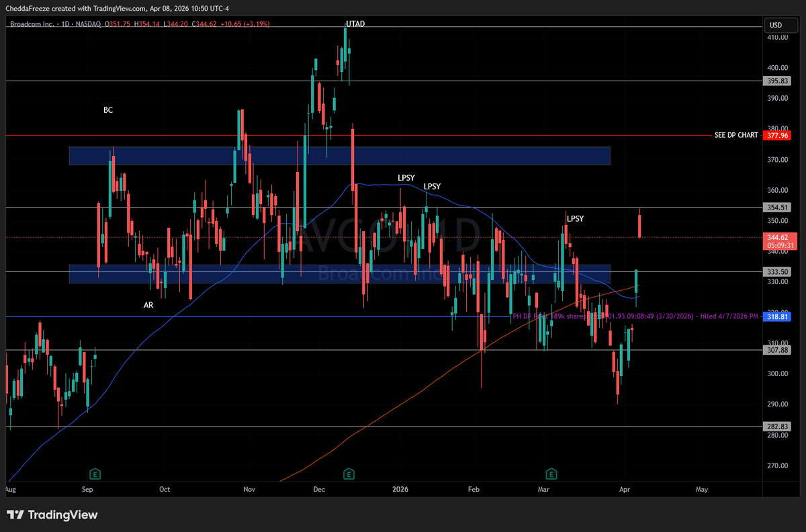The width and height of the screenshot is (806, 532).
Task: Click the 300.00 price axis tick
Action: point(778,374)
